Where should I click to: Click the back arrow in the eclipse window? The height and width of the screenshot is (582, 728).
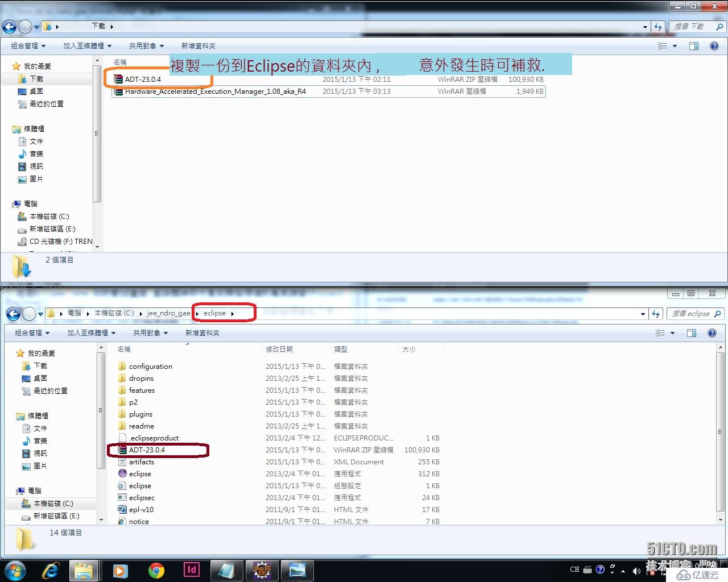point(13,314)
